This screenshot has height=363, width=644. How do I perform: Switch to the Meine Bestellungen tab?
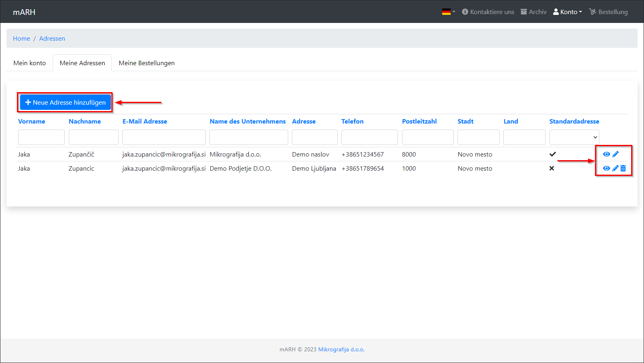(x=147, y=63)
